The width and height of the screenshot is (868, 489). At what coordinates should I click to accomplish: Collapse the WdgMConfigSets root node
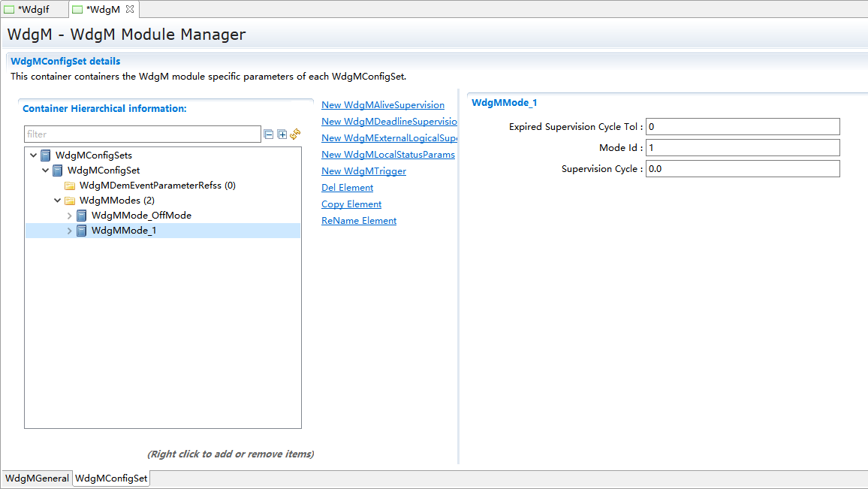tap(33, 155)
